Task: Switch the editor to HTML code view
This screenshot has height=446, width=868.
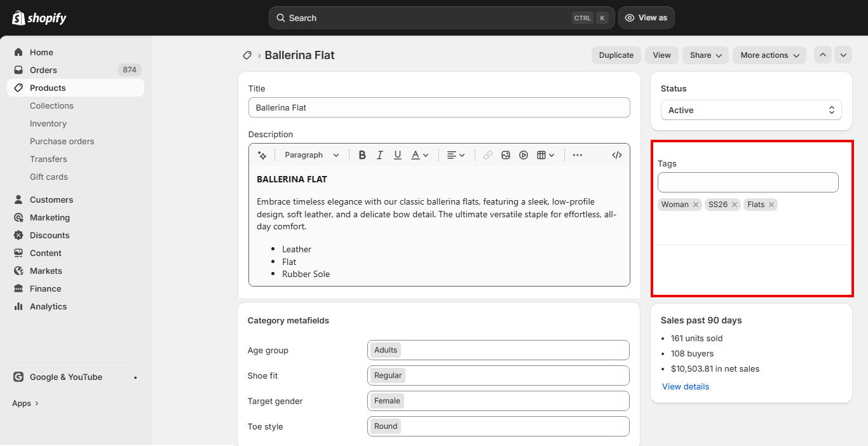Action: (616, 155)
